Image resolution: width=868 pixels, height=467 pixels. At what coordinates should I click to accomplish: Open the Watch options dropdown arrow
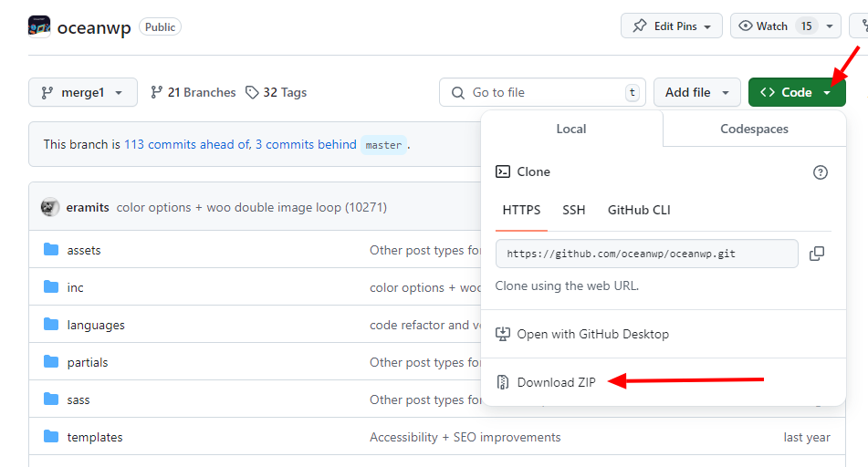pyautogui.click(x=830, y=26)
